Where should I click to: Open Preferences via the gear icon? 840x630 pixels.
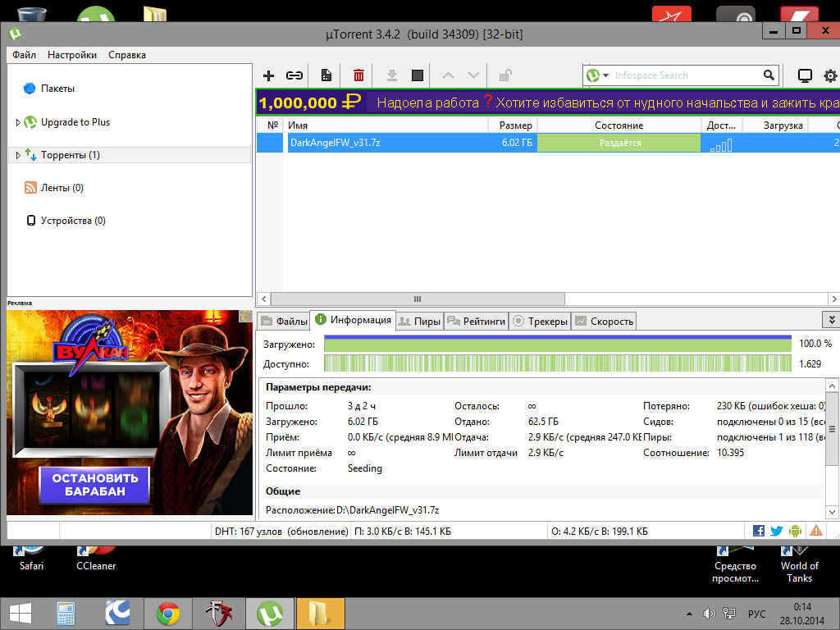(830, 76)
